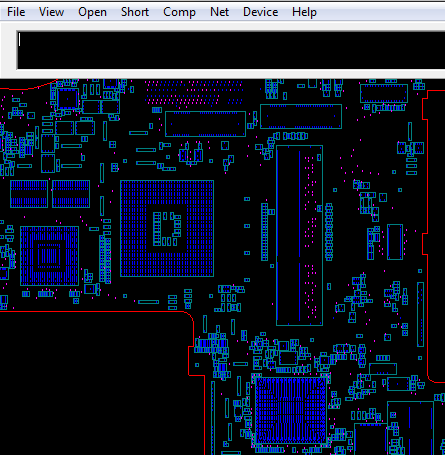Open the Comp menu
Viewport: 445px width, 455px height.
click(x=179, y=12)
